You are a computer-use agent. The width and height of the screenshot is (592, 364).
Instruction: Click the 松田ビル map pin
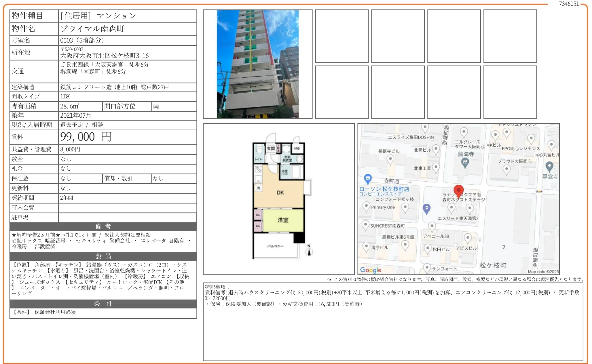pos(428,248)
